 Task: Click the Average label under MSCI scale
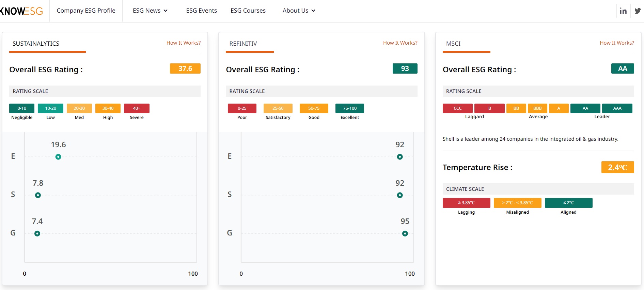click(x=538, y=117)
